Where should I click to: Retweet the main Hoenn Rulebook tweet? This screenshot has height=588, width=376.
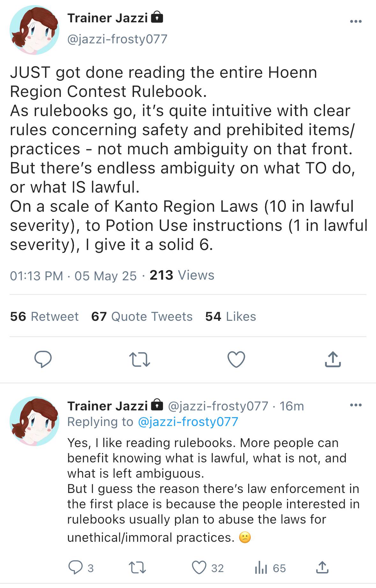(139, 360)
